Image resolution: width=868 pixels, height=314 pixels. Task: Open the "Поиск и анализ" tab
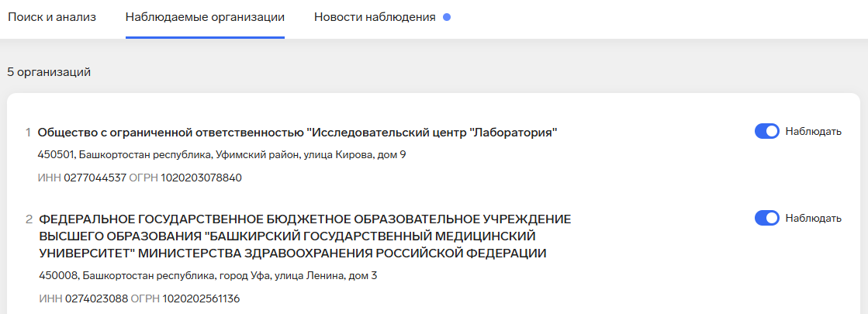[52, 17]
